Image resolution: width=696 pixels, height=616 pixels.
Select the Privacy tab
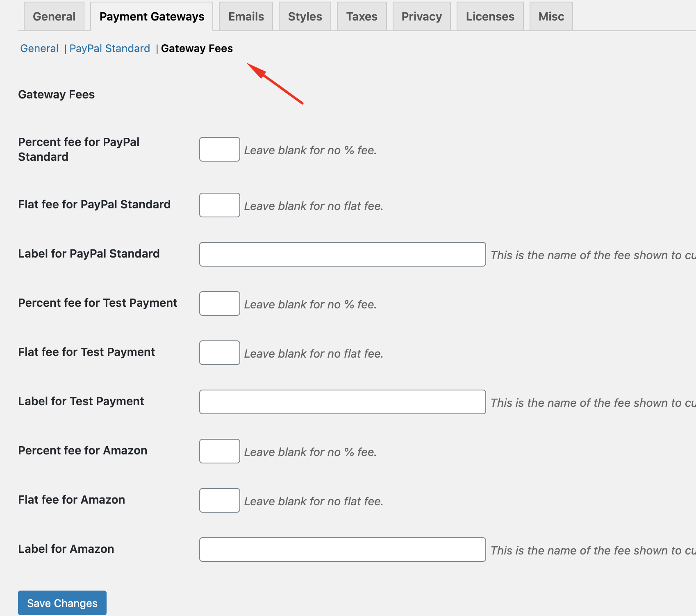click(421, 16)
